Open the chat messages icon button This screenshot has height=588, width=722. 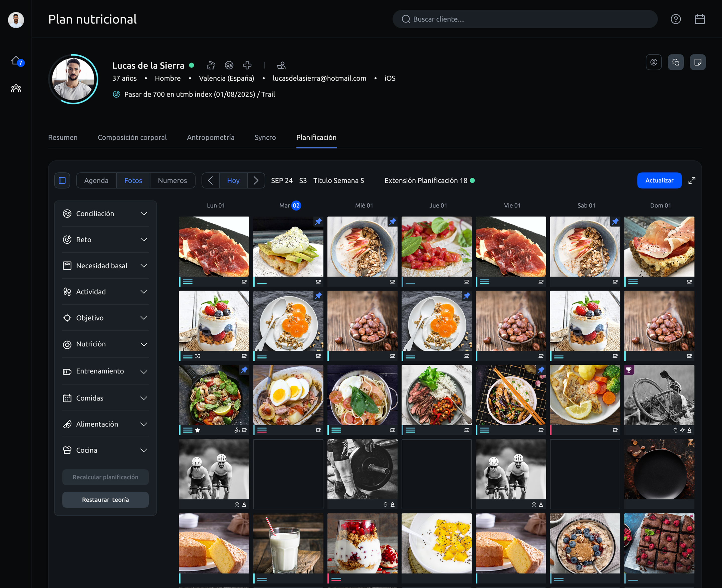[676, 62]
